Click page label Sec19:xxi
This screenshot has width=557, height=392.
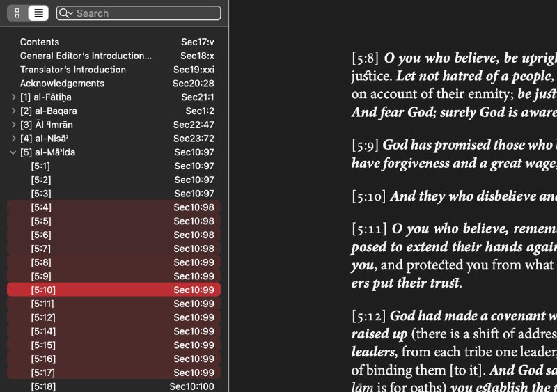click(x=194, y=70)
